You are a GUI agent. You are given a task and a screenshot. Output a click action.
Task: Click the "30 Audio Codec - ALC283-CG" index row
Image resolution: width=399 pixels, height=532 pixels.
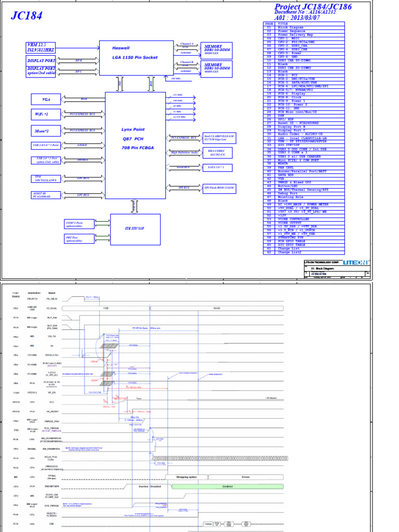[x=304, y=135]
